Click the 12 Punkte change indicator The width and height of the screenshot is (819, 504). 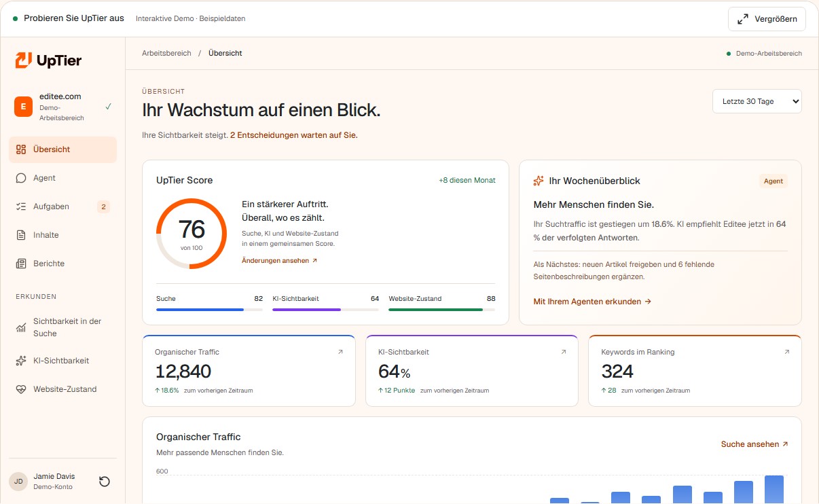point(395,391)
